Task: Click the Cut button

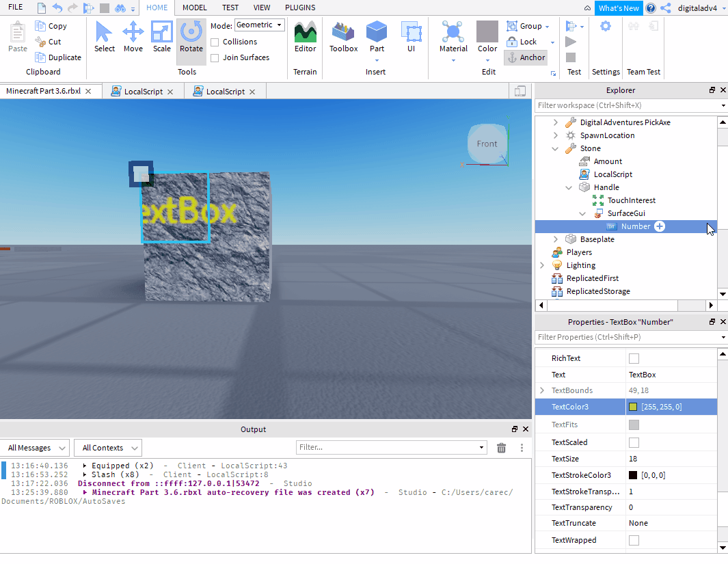Action: [x=49, y=42]
